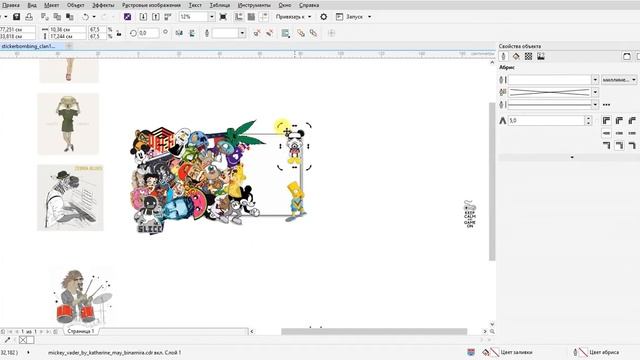This screenshot has width=640, height=360.
Task: Click the Save icon in the toolbar
Action: click(16, 17)
